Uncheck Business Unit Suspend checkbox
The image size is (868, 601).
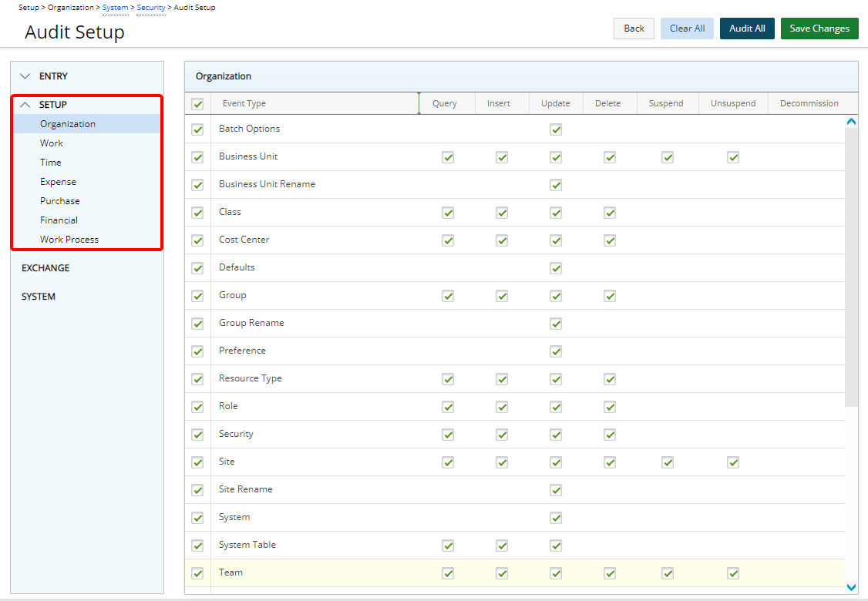tap(668, 157)
